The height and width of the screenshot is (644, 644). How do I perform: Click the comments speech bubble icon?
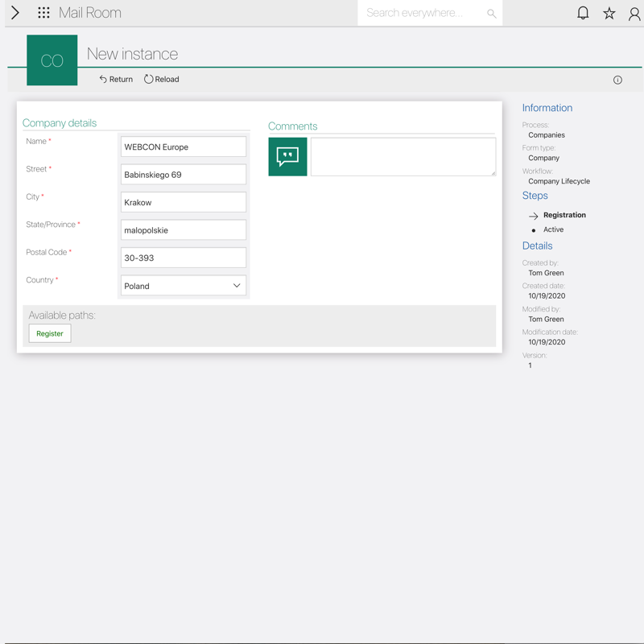(287, 156)
